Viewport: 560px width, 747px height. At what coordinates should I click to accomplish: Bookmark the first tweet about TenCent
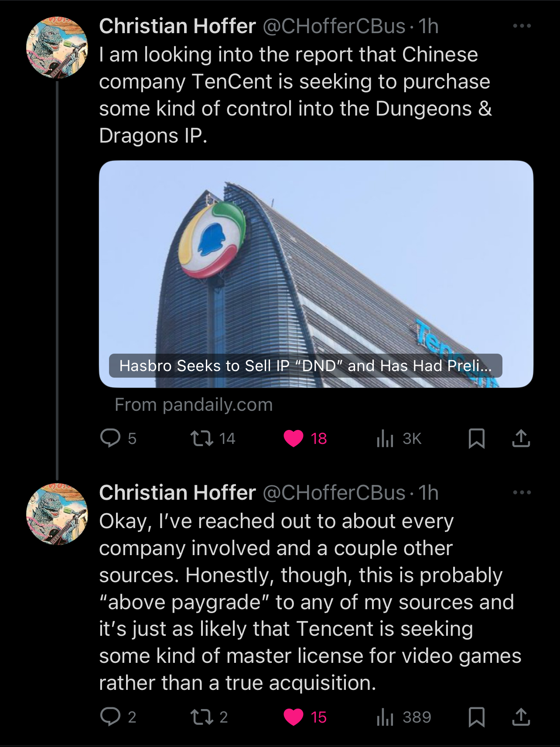[476, 438]
